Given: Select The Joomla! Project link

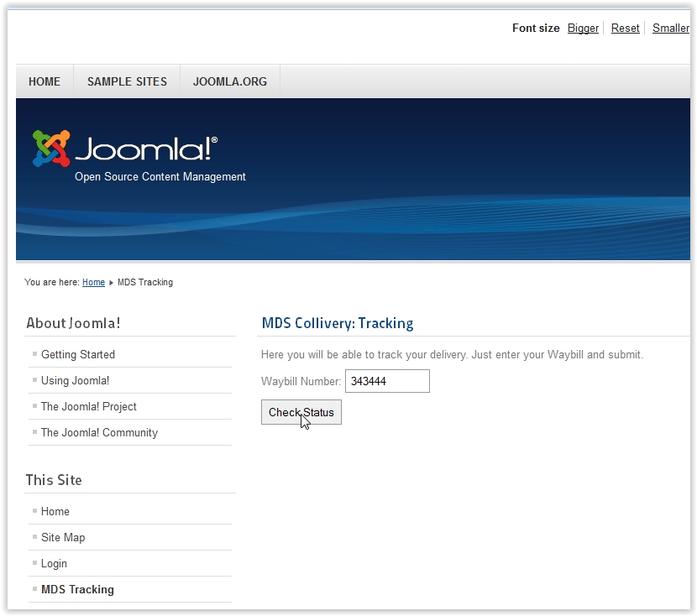Looking at the screenshot, I should (89, 406).
